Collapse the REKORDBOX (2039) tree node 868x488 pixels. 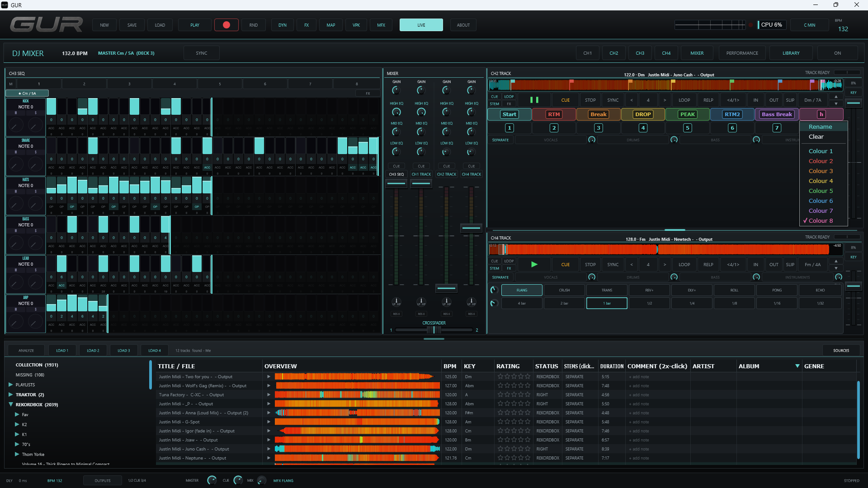[10, 404]
